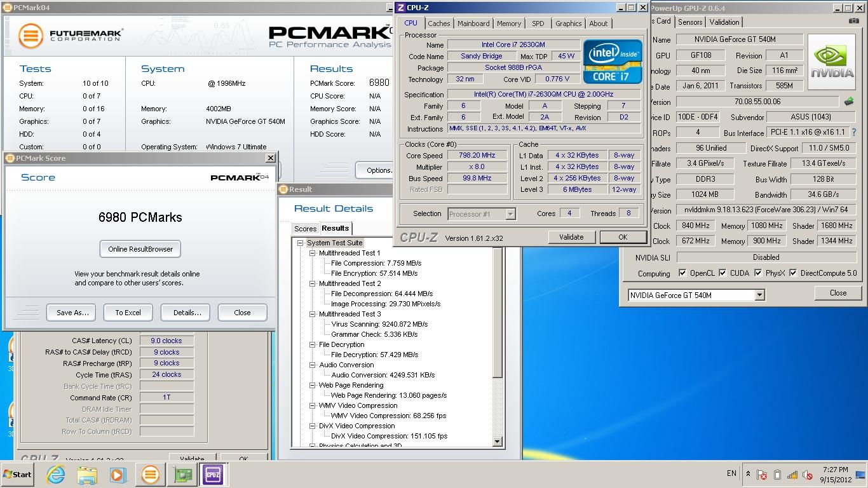Collapse the Multithreaded Test 3 node
The image size is (868, 488).
313,314
